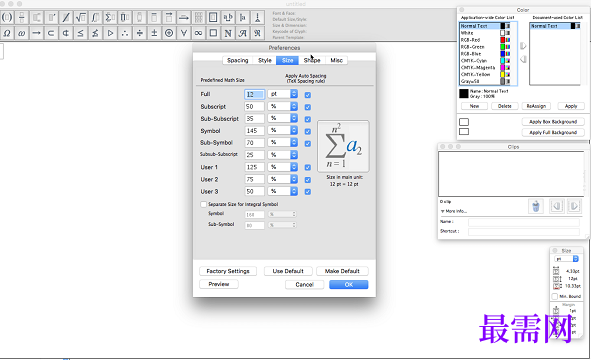Switch to the Spacing tab
Screen dimensions: 591x360
tap(237, 60)
